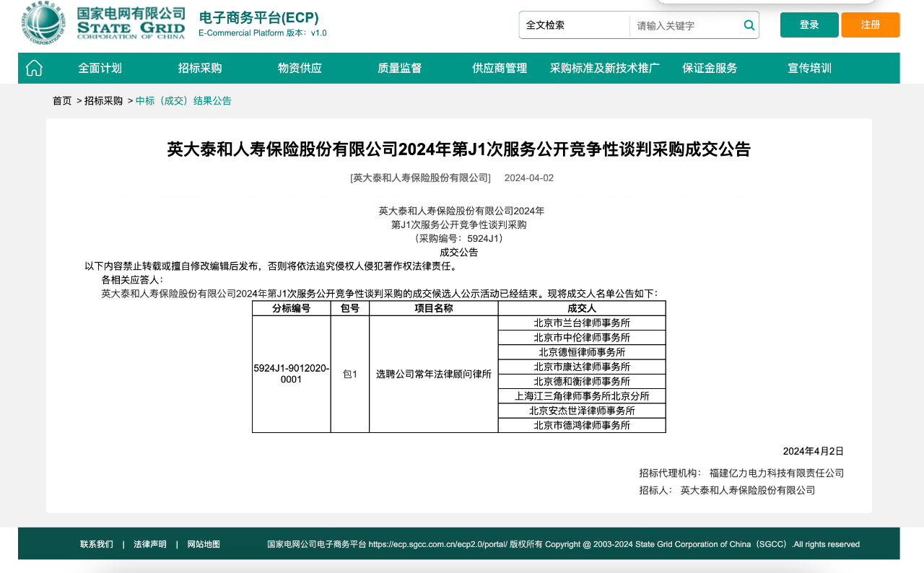The image size is (924, 573).
Task: Open the 保证金服务 menu
Action: pyautogui.click(x=710, y=68)
